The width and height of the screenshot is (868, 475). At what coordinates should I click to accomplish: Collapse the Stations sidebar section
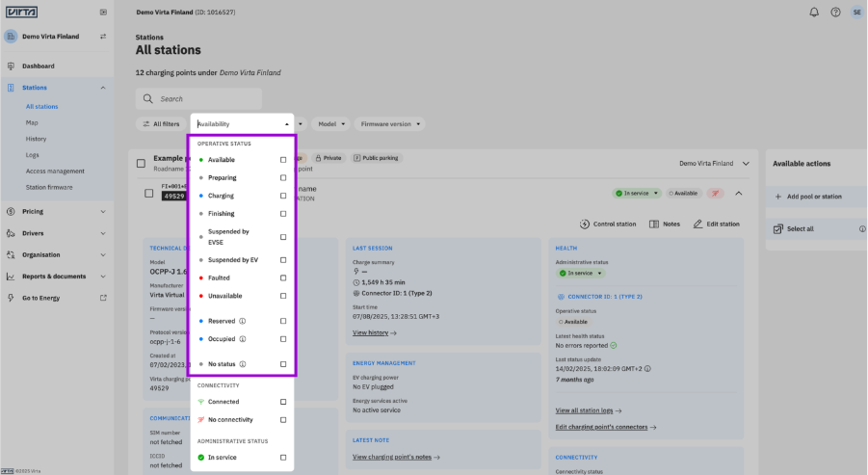pyautogui.click(x=103, y=88)
